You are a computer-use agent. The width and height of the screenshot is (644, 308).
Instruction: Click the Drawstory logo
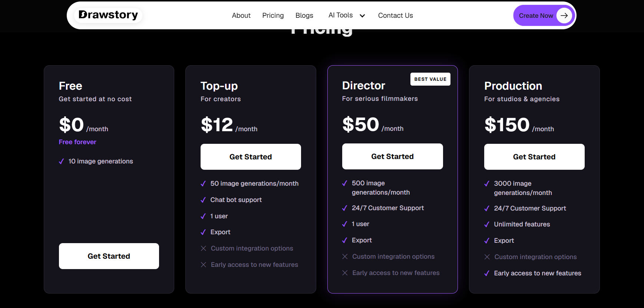(x=108, y=15)
